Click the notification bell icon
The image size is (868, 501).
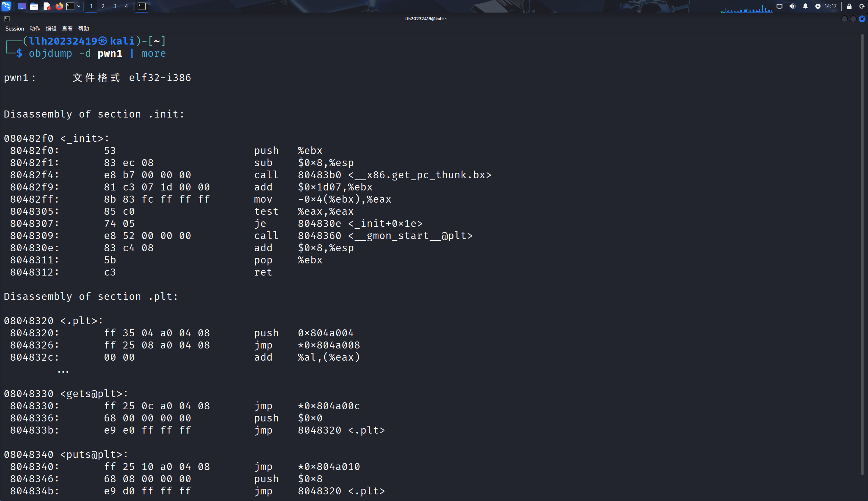click(x=805, y=6)
